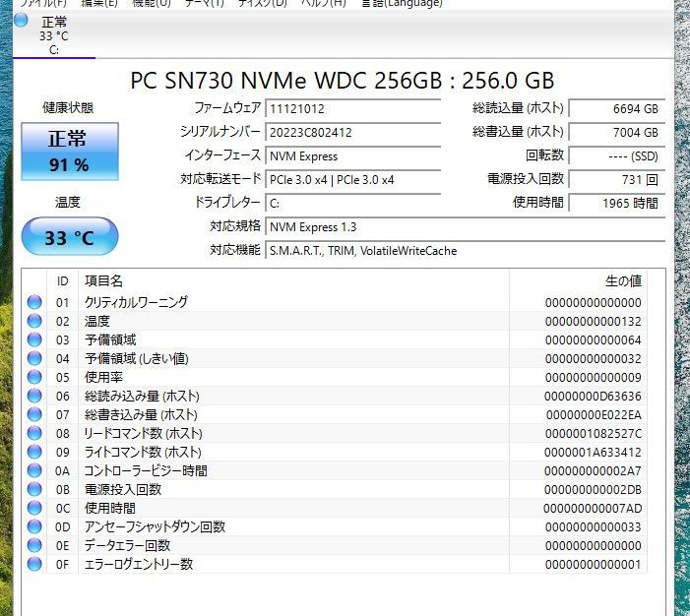690x616 pixels.
Task: Select the 予備領域 attribute name in row 03
Action: 110,339
